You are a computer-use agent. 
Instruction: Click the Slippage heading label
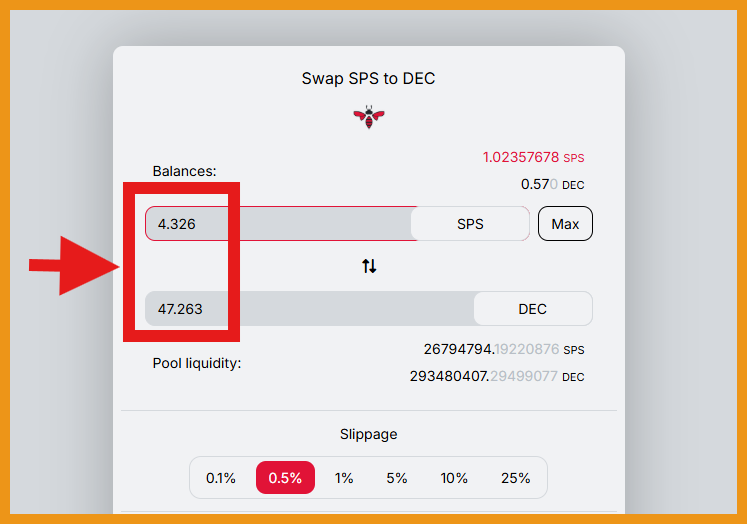[369, 434]
